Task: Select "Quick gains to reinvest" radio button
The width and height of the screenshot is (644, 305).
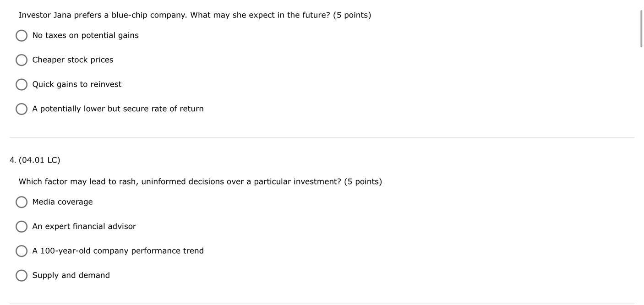Action: pos(22,85)
